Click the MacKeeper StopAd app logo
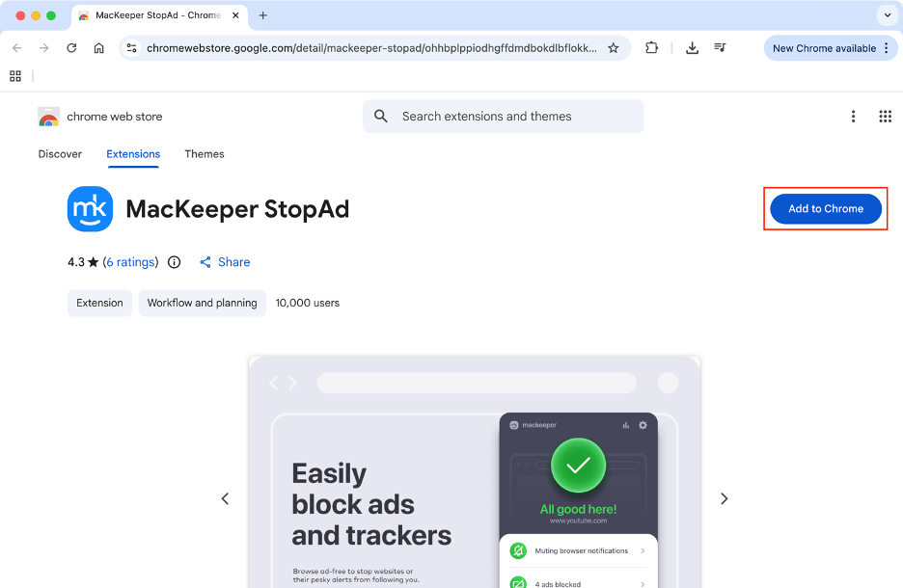903x588 pixels. coord(90,208)
